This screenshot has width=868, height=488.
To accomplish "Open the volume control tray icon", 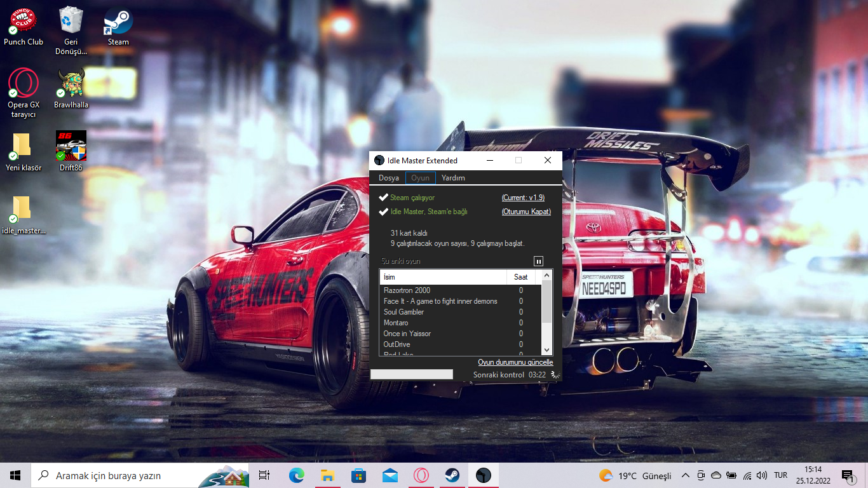I will pyautogui.click(x=762, y=475).
